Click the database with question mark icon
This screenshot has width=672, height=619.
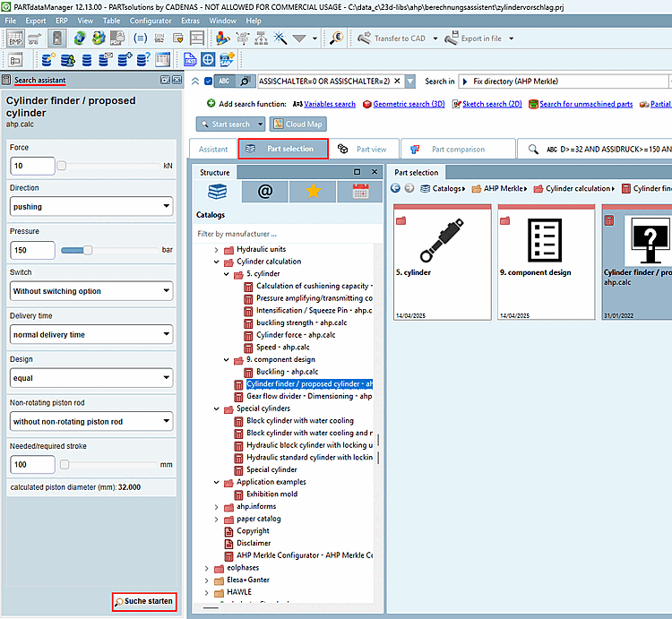coord(143,59)
